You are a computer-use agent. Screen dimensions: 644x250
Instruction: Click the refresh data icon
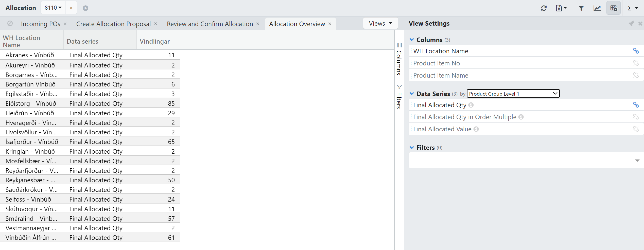tap(544, 8)
